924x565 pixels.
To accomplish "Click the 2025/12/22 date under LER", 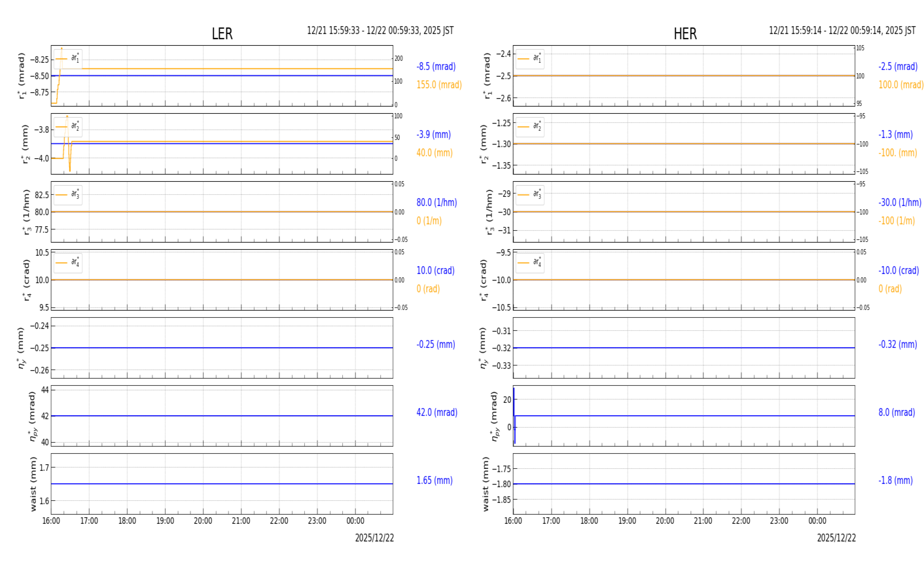I will (x=374, y=538).
